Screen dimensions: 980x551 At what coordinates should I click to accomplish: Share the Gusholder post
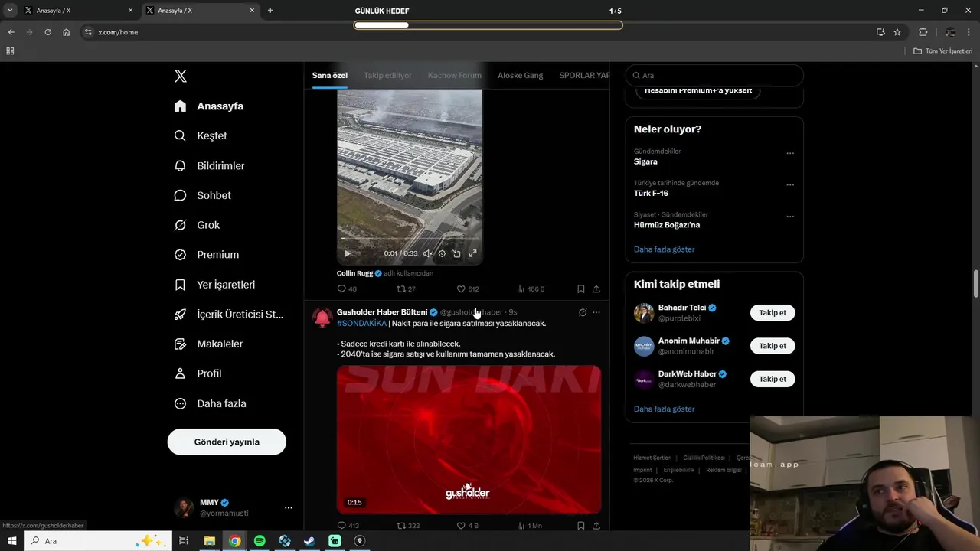(596, 526)
